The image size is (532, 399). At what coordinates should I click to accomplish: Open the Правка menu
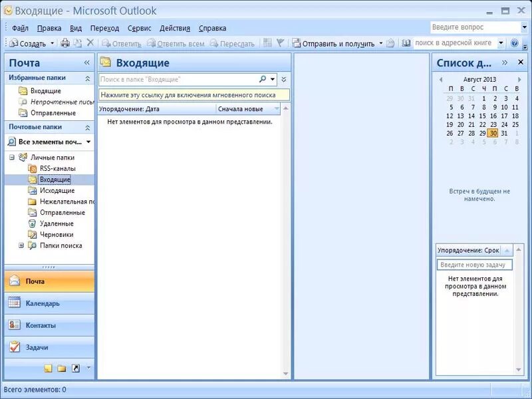pos(49,28)
